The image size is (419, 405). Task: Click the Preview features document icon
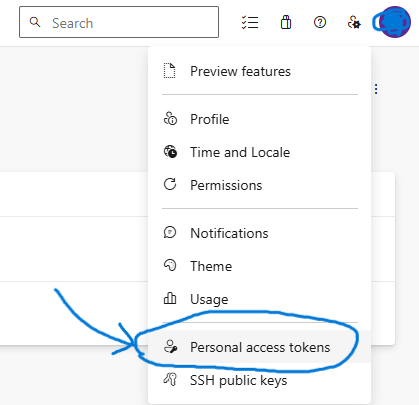169,71
